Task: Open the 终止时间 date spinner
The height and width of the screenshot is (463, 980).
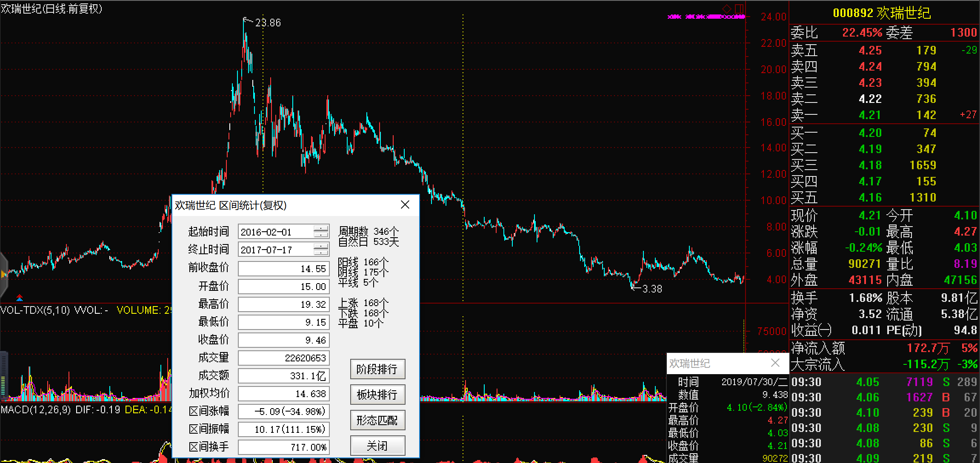Action: click(x=321, y=250)
